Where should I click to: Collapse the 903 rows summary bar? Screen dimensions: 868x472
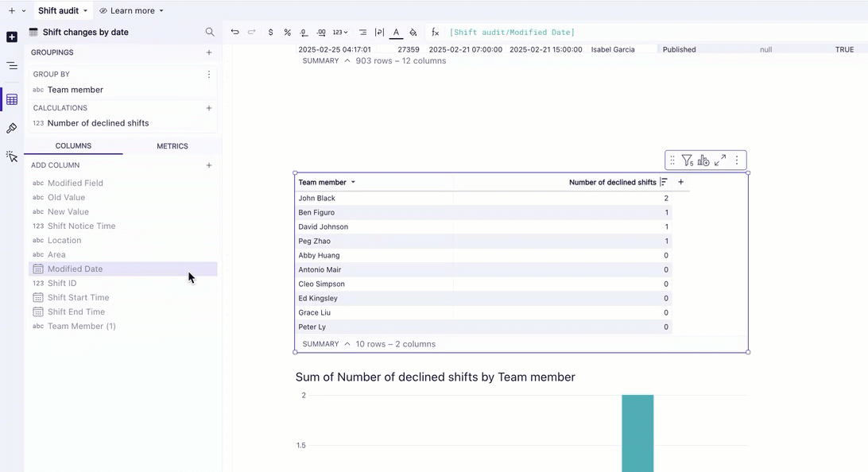click(347, 61)
